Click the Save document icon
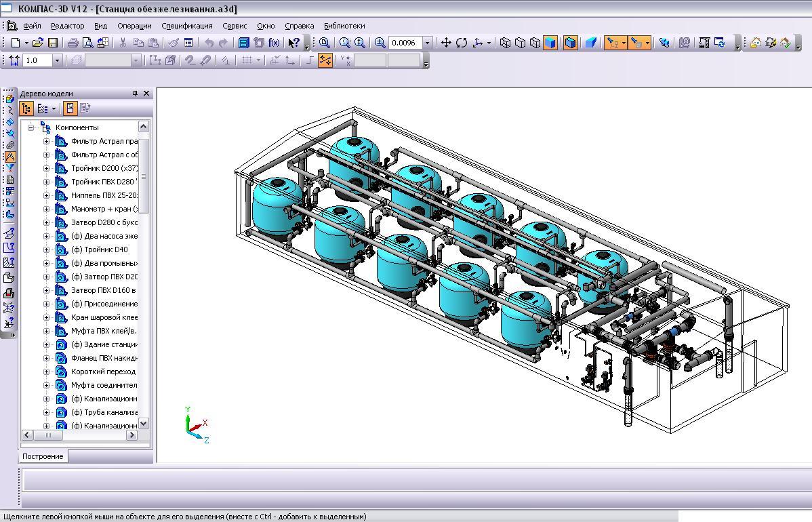This screenshot has width=812, height=522. (53, 43)
